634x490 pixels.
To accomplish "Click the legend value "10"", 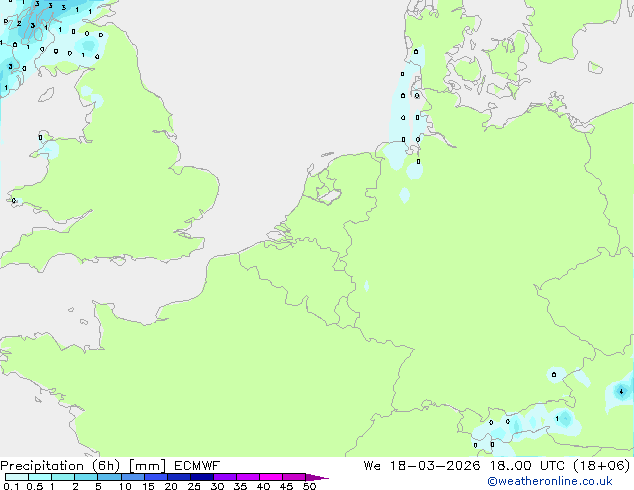I will (x=125, y=486).
